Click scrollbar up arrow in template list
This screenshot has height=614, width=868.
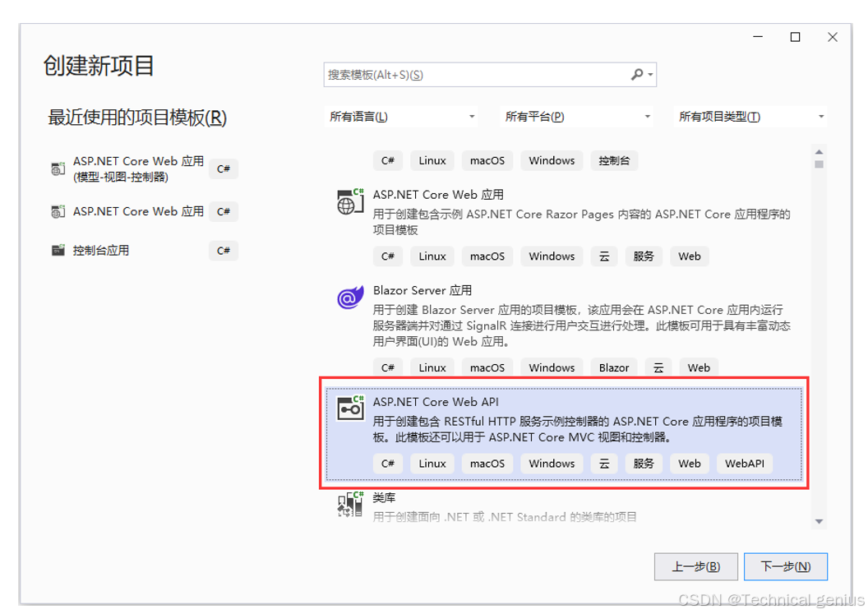pos(820,152)
